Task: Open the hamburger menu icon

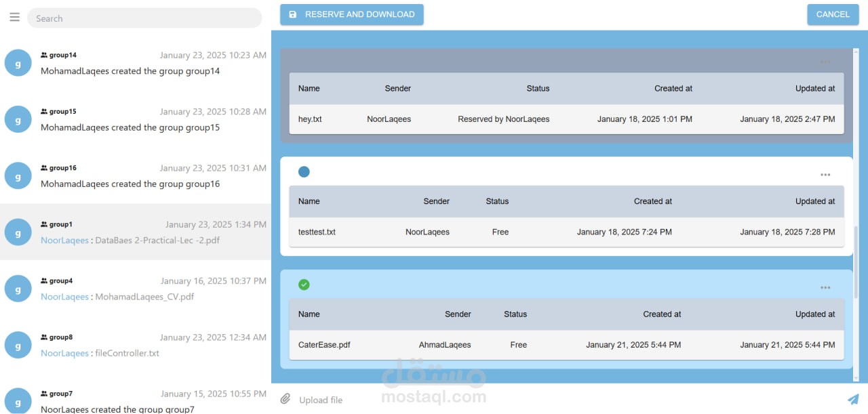Action: (x=14, y=18)
